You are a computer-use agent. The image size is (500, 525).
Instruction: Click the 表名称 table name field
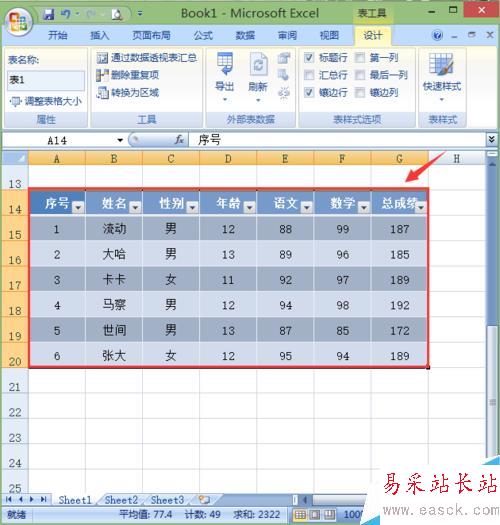[x=46, y=80]
